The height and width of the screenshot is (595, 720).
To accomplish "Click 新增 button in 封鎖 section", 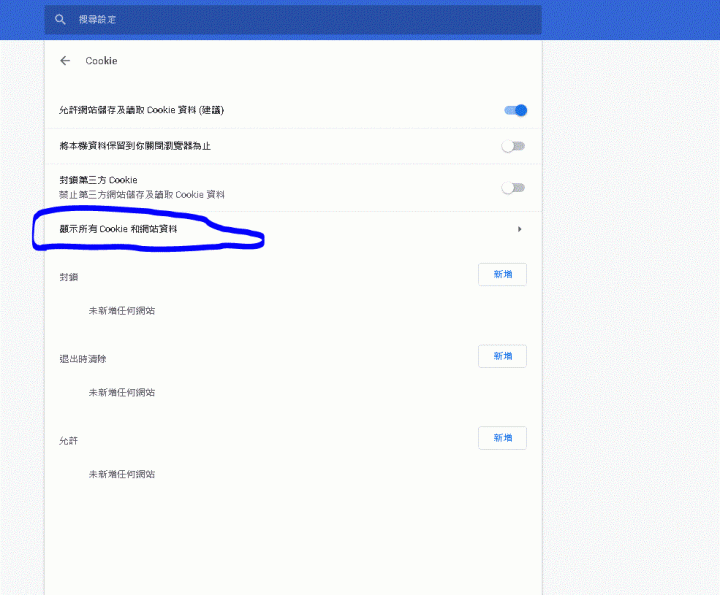I will pyautogui.click(x=502, y=275).
